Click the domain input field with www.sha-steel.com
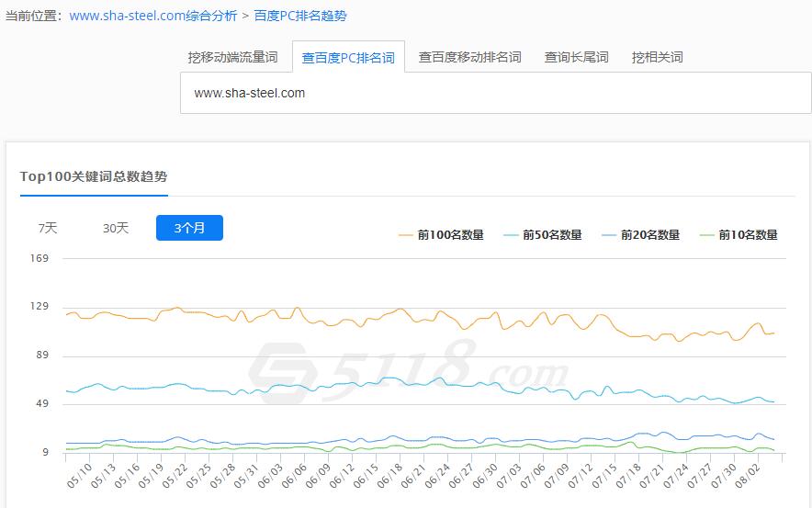Viewport: 812px width, 508px height. [x=496, y=94]
